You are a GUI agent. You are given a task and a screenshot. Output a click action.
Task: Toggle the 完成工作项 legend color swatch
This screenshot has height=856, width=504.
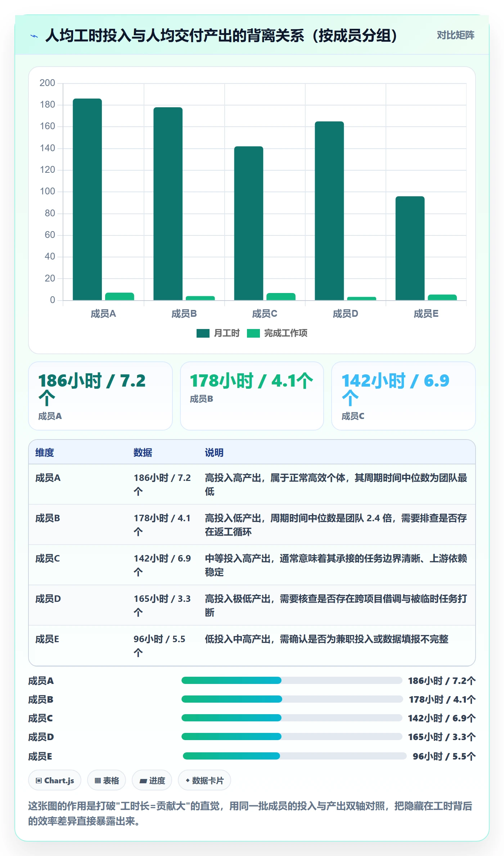click(x=253, y=333)
